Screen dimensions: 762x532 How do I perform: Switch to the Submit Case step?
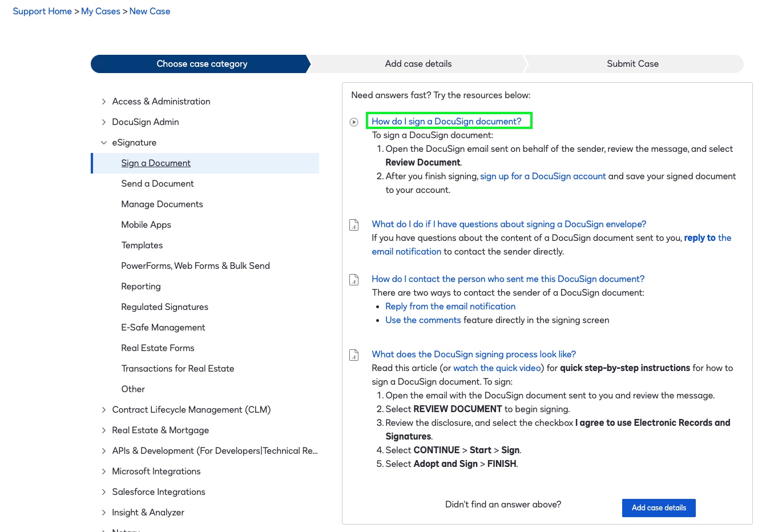[x=632, y=63]
